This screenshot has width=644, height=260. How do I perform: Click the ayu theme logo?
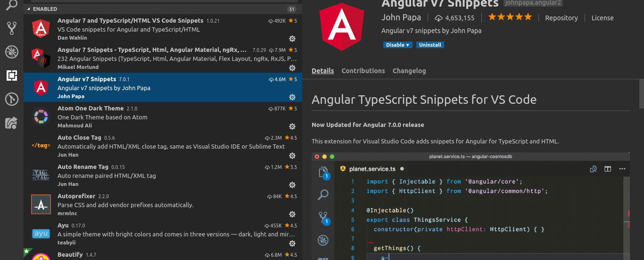point(41,234)
